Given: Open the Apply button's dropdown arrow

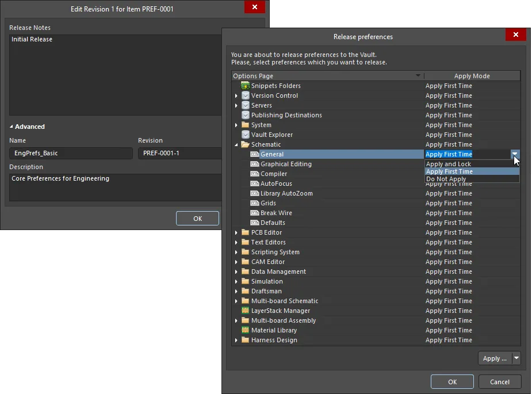Looking at the screenshot, I should [x=516, y=358].
